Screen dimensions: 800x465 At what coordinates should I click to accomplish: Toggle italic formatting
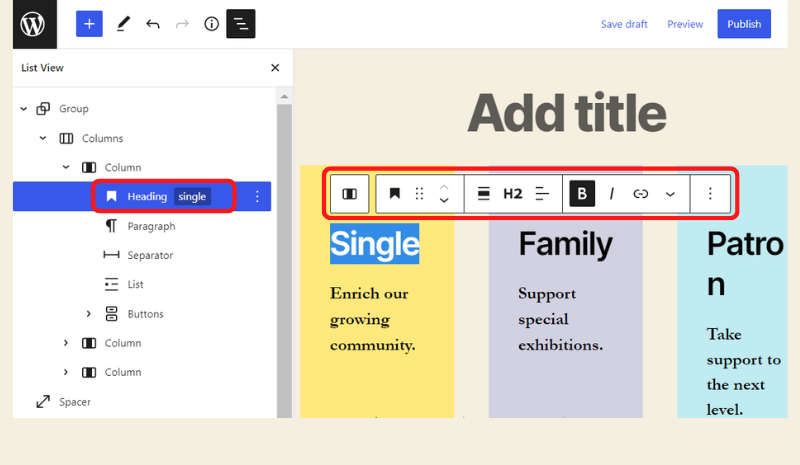point(612,194)
